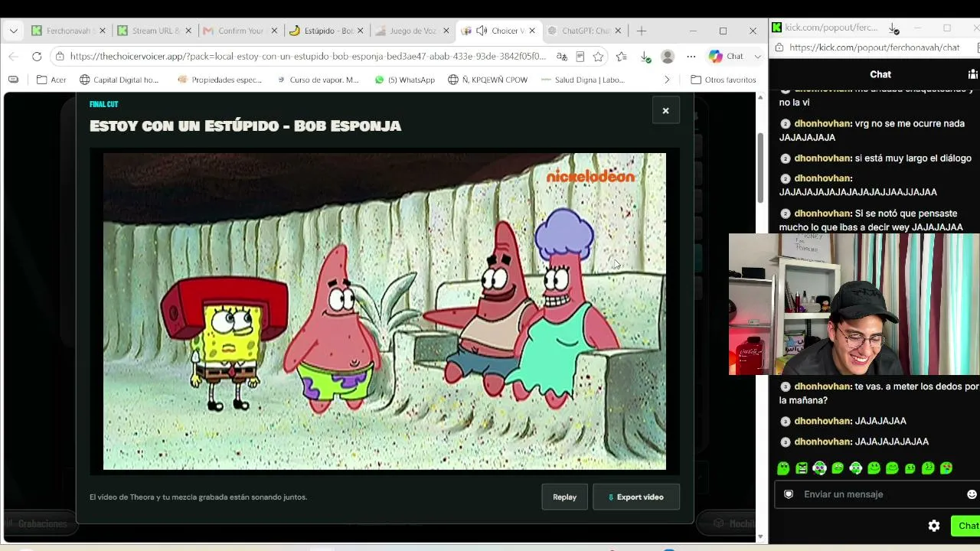980x551 pixels.
Task: Click the Kick window downloads icon
Action: [893, 28]
